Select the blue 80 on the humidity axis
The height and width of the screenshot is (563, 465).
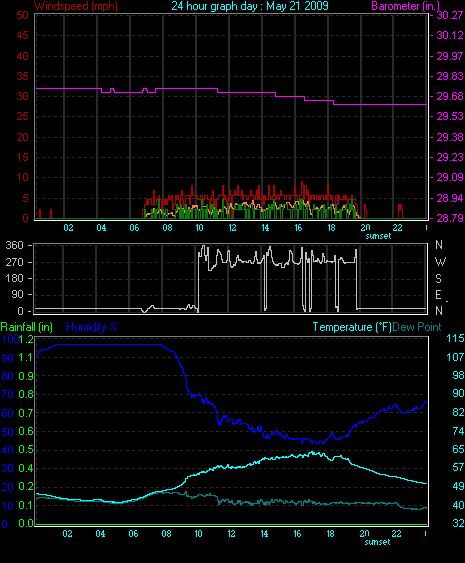pos(8,376)
